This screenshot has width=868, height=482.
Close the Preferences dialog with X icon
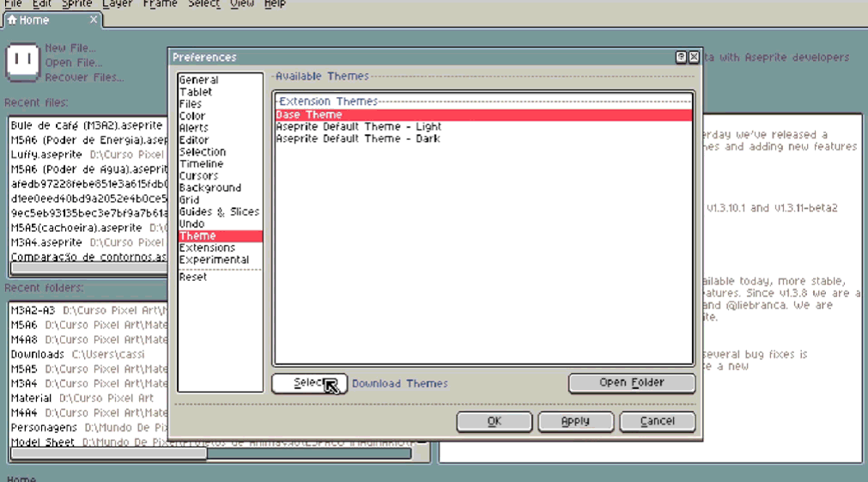pos(694,57)
